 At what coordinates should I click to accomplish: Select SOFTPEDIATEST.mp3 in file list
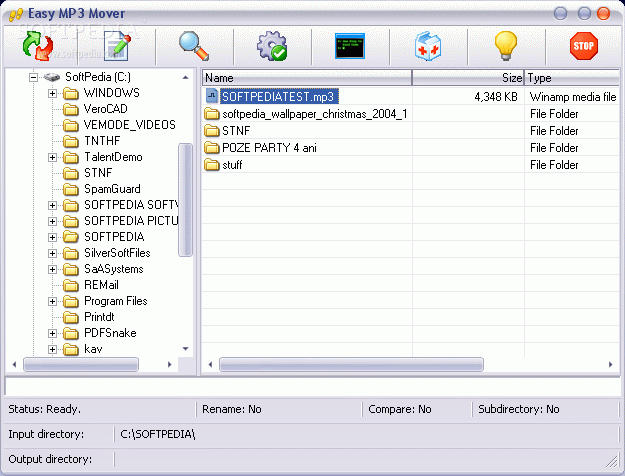point(278,96)
